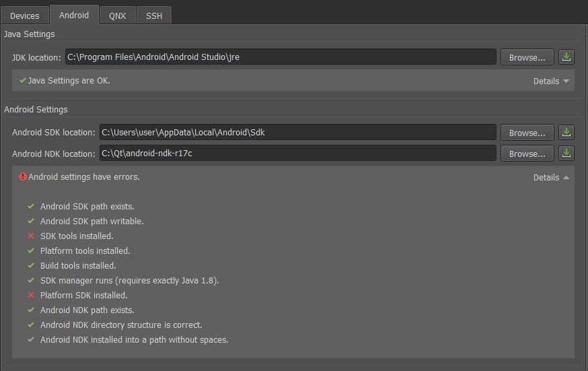The height and width of the screenshot is (371, 588).
Task: Click the 'Android SDK location:' label
Action: point(54,133)
